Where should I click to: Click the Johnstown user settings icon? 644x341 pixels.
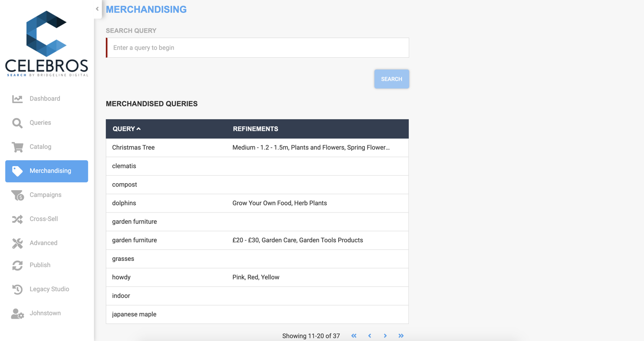[x=17, y=314]
